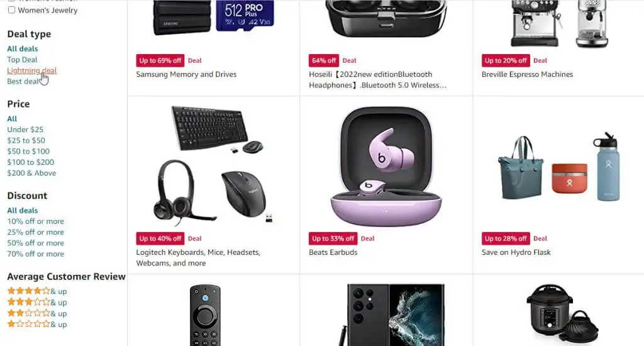Viewport: 644px width, 346px height.
Task: Filter by 50% off or more
Action: (x=35, y=243)
